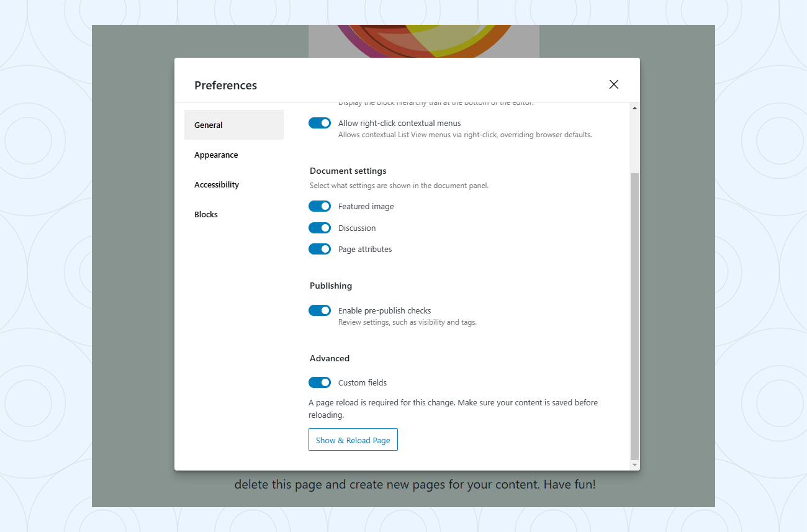Click the 'A page reload is required' notice

[x=453, y=408]
